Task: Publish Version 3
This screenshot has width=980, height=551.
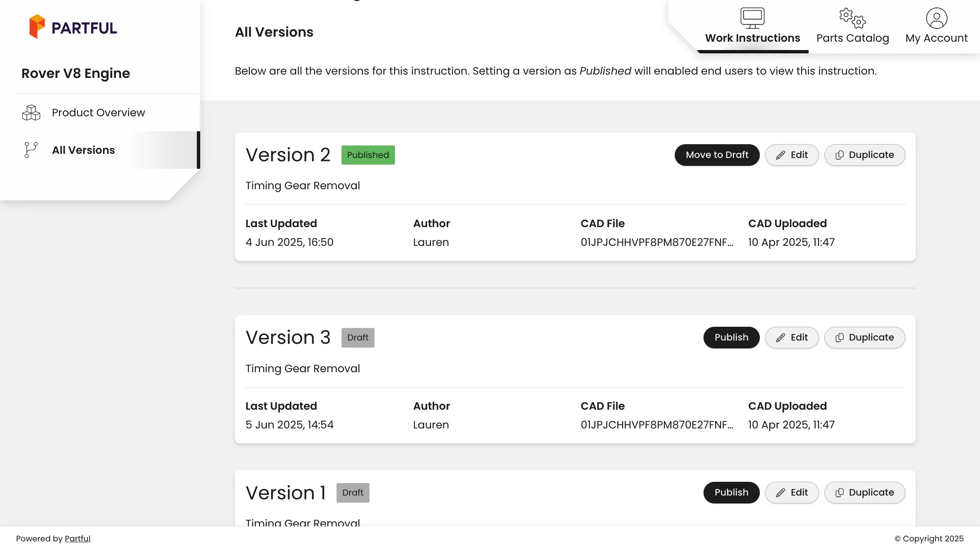Action: point(731,338)
